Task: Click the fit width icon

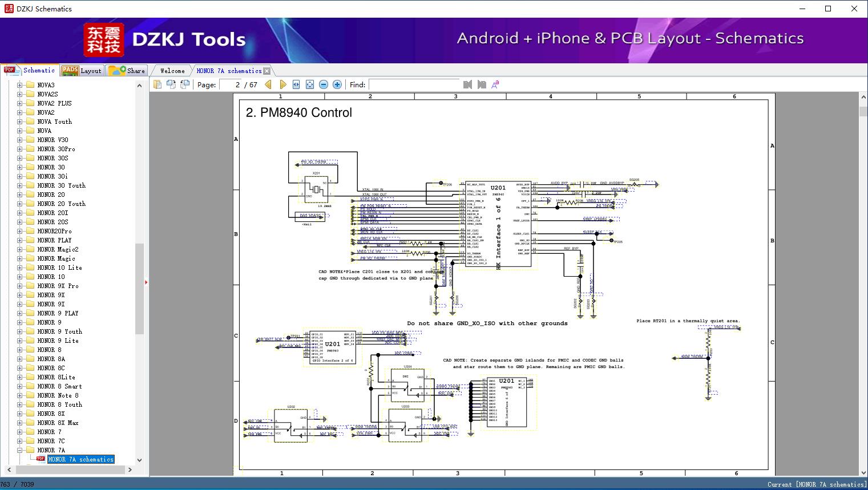Action: click(296, 84)
